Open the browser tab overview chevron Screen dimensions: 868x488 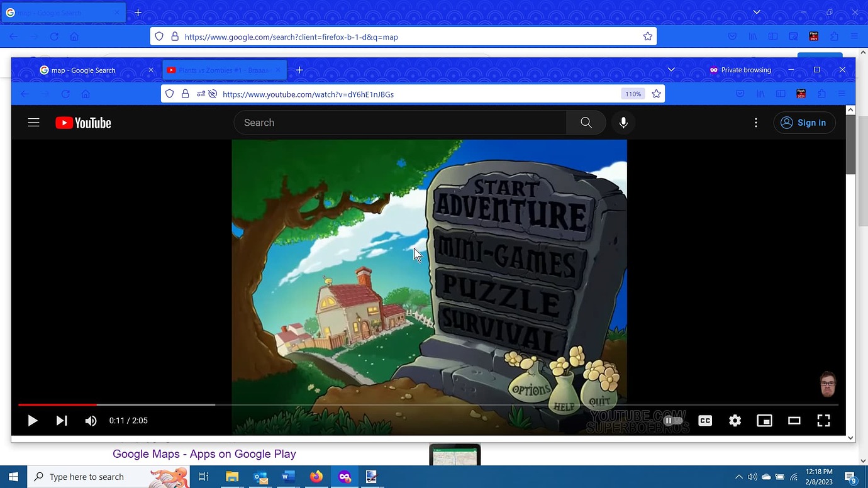click(x=670, y=70)
